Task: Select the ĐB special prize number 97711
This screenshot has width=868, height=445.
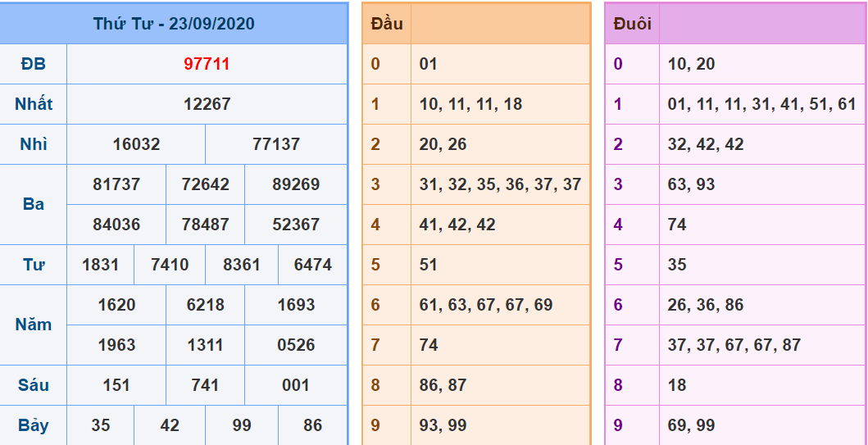Action: 207,64
